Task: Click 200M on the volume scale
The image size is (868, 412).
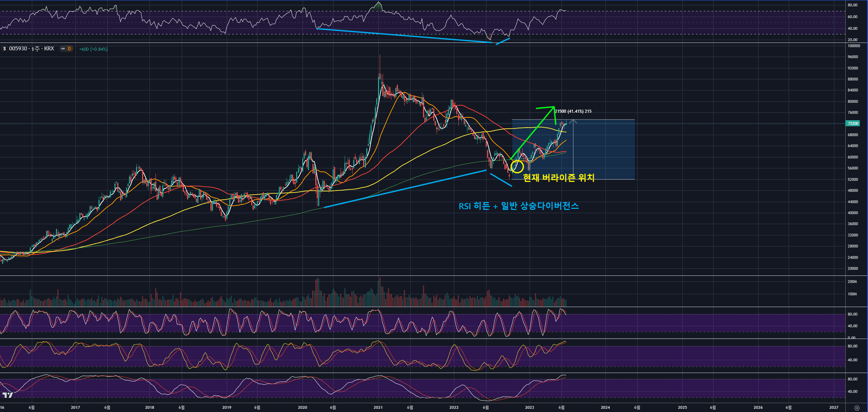Action: click(x=852, y=282)
